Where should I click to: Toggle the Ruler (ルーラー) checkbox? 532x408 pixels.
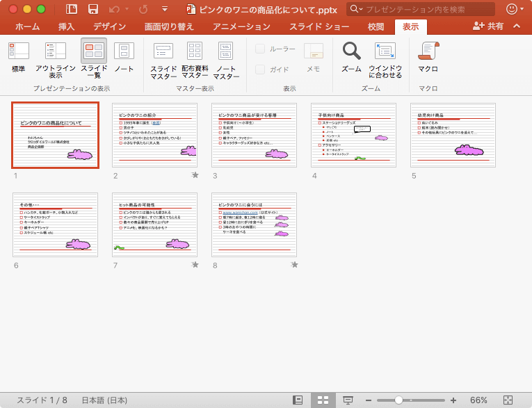point(260,49)
